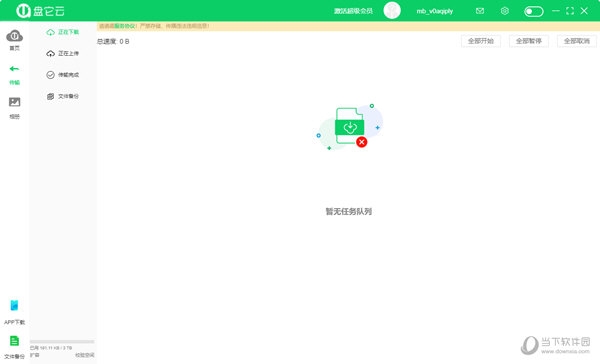Image resolution: width=600 pixels, height=364 pixels.
Task: Open the green document 文件备份 icon
Action: pos(15,341)
